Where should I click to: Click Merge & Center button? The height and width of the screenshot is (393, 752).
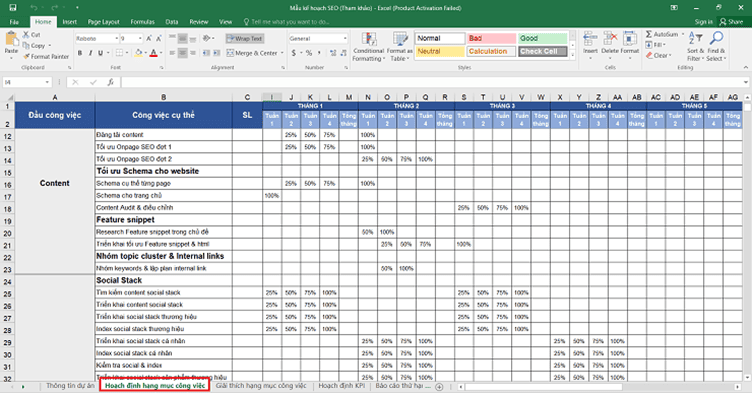(255, 53)
